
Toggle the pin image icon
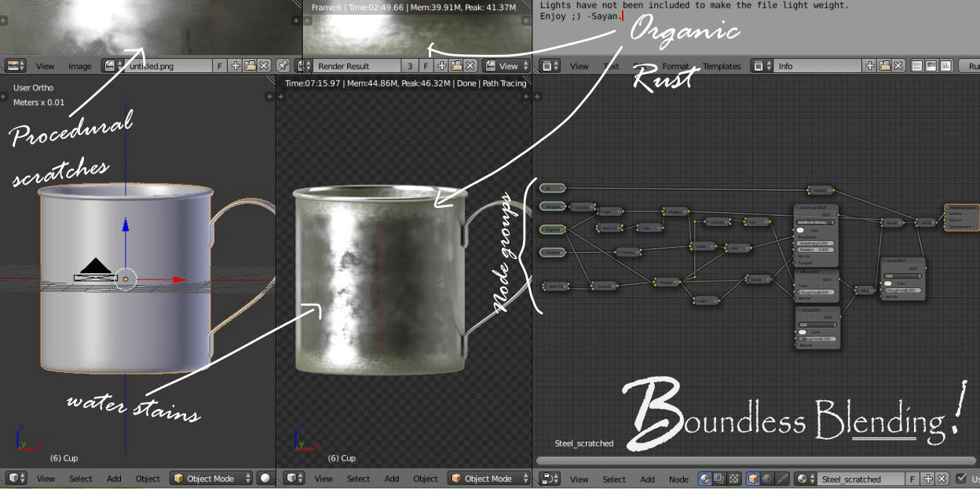283,66
